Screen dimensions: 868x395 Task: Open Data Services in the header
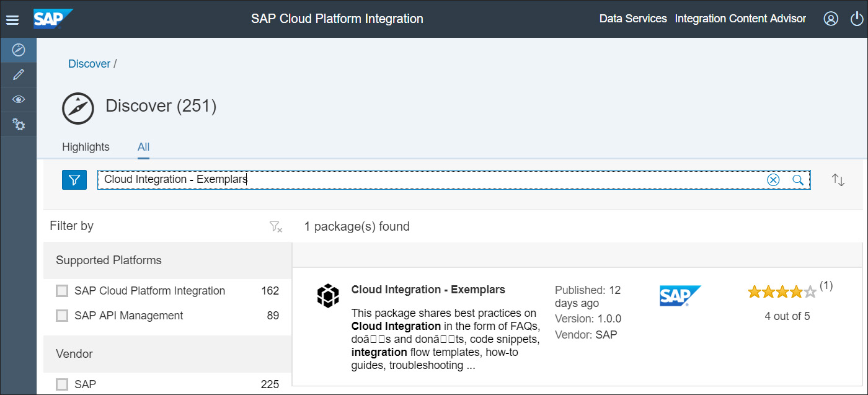[633, 19]
